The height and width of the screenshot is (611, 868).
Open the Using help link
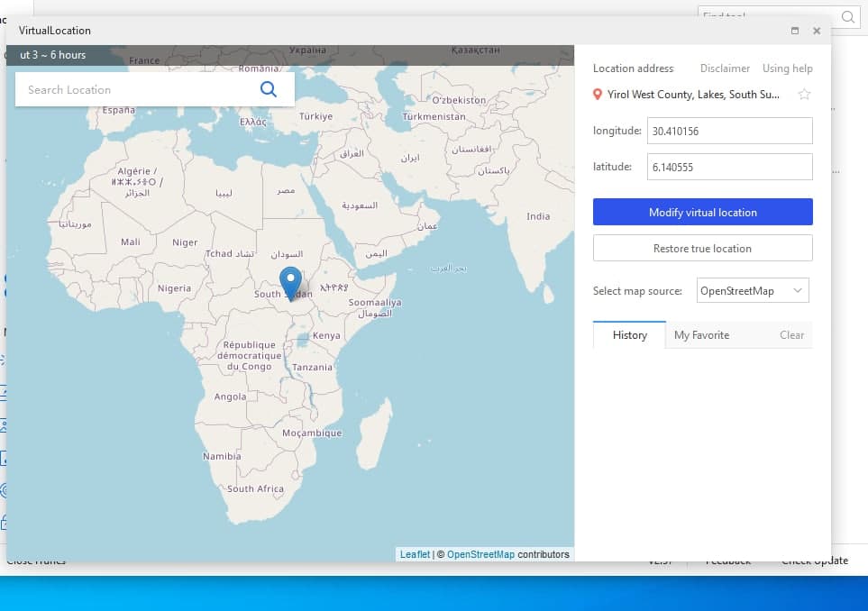coord(787,68)
